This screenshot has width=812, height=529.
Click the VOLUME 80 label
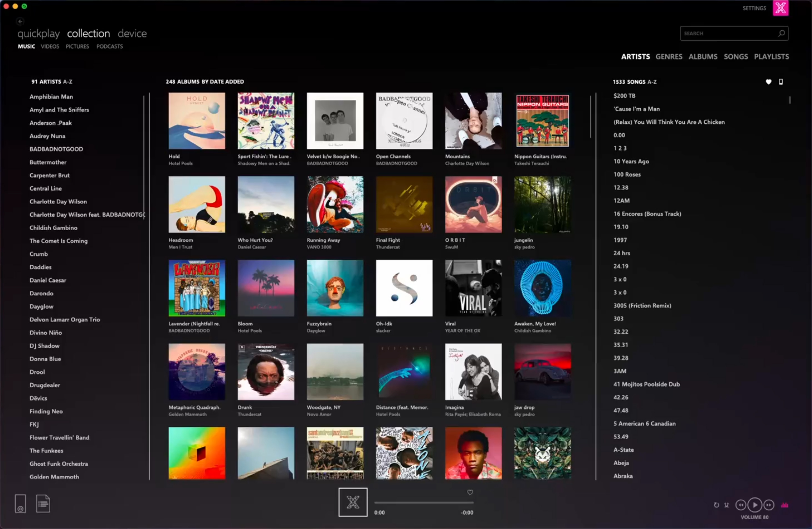pyautogui.click(x=754, y=517)
